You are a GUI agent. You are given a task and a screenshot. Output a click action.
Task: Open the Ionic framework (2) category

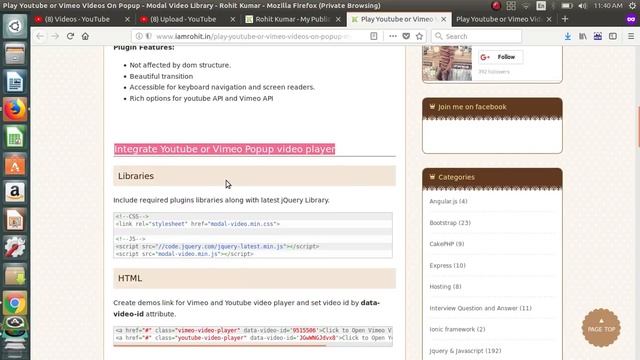click(x=457, y=329)
